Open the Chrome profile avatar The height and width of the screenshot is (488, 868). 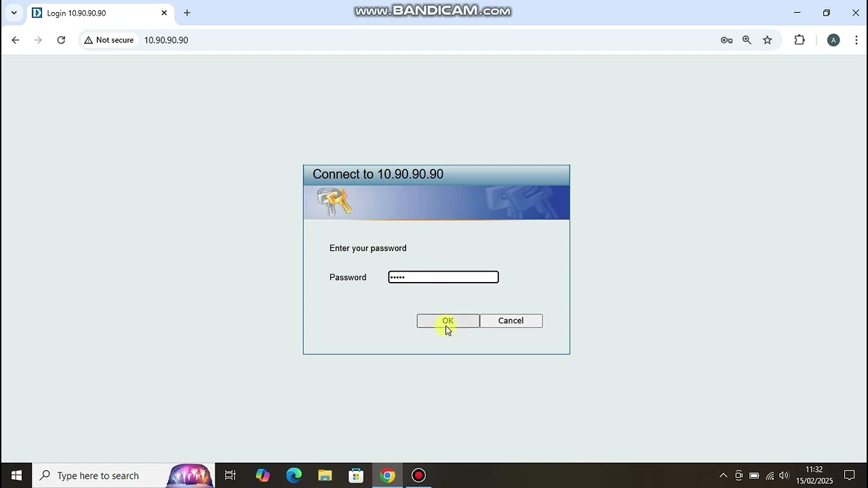click(833, 40)
